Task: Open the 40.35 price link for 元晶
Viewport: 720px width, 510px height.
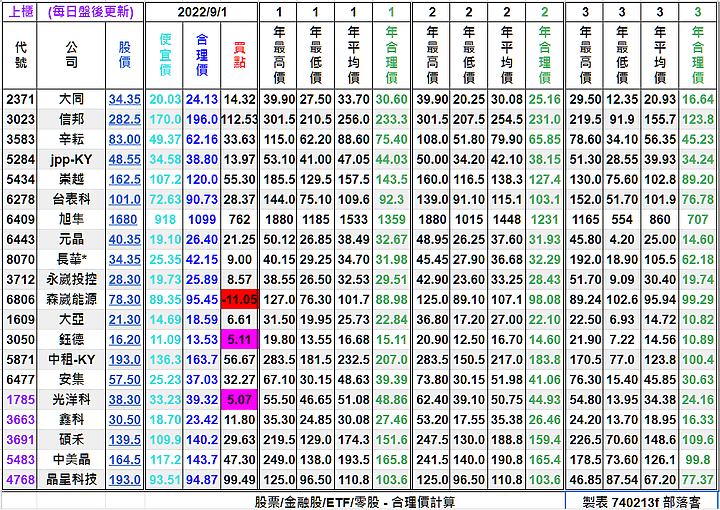Action: point(124,239)
